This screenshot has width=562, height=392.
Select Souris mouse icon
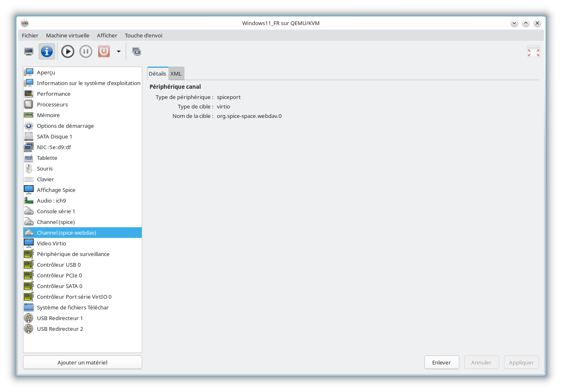tap(29, 168)
